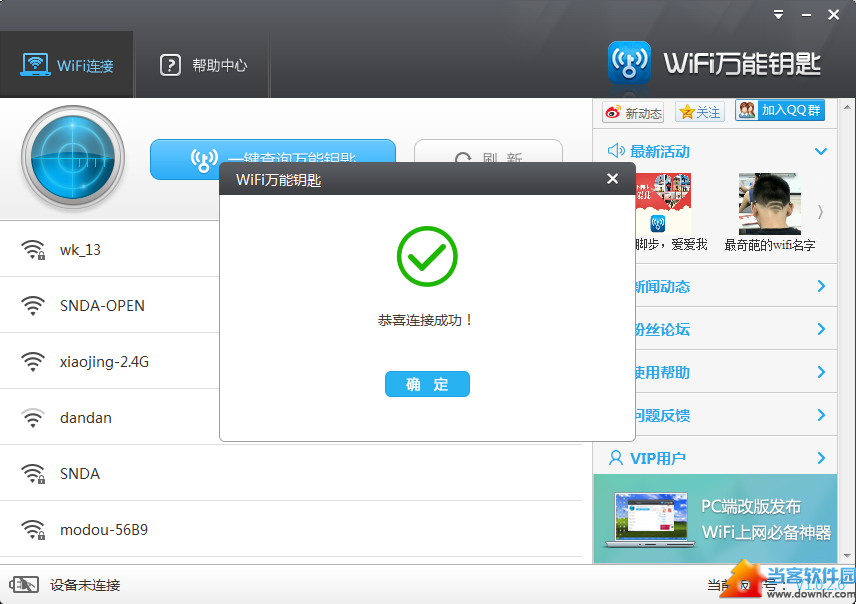Select the SNDA-OPEN network
The height and width of the screenshot is (604, 856).
109,305
